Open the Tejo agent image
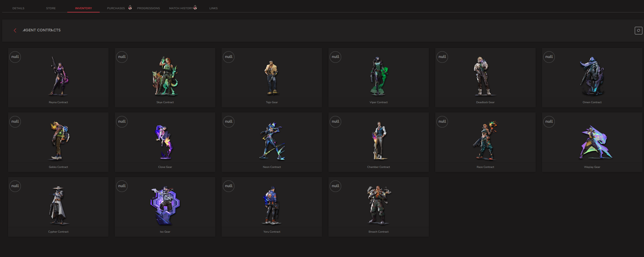This screenshot has height=257, width=644. [x=272, y=78]
